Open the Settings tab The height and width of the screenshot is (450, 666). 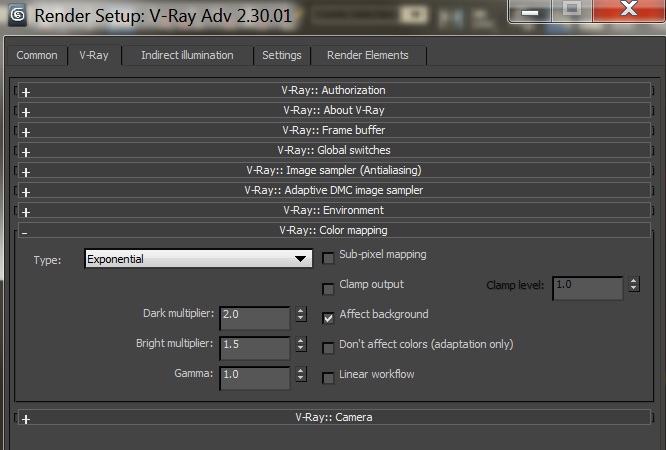[282, 55]
